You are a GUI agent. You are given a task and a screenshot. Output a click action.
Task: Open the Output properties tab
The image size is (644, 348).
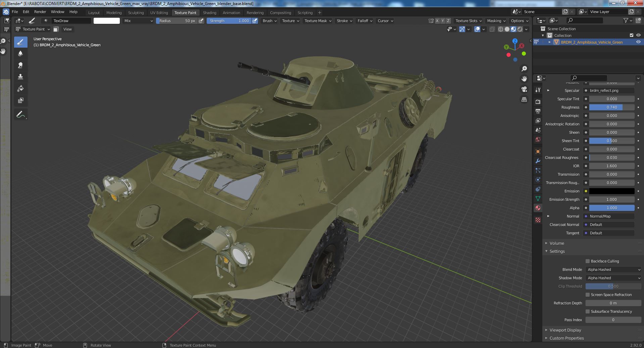(x=538, y=111)
